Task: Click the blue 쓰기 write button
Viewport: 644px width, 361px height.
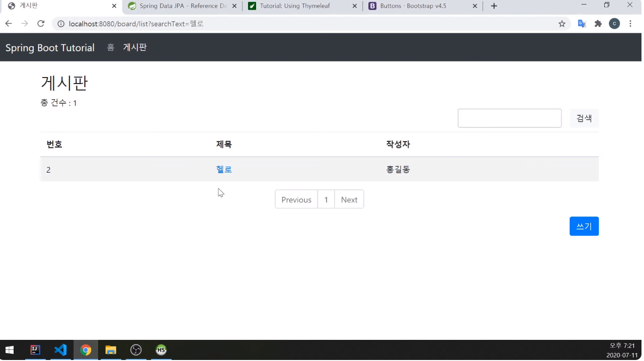Action: coord(584,226)
